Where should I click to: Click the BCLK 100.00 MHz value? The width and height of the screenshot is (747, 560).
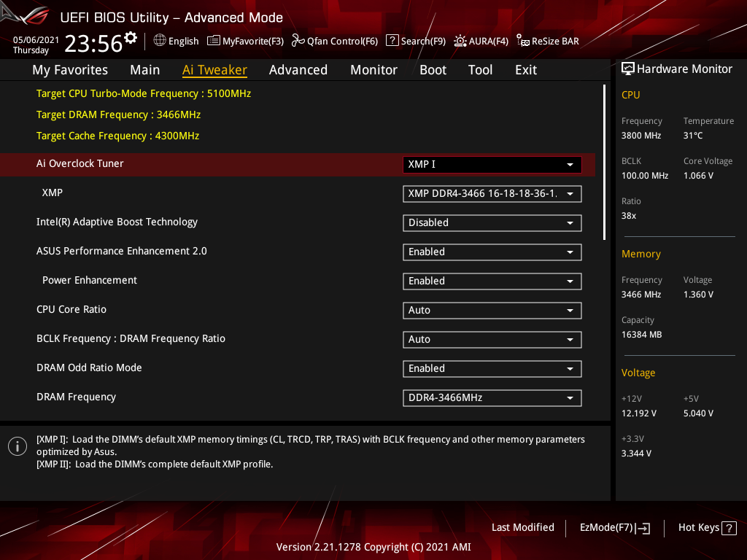645,176
